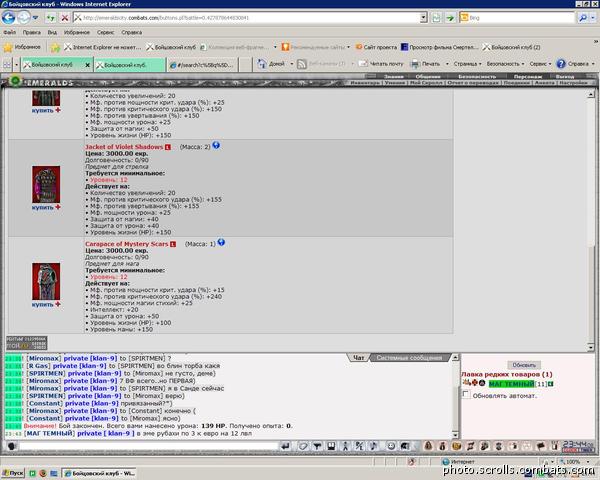This screenshot has height=480, width=600.
Task: Click the shop page scrollbar down arrow
Action: (591, 348)
